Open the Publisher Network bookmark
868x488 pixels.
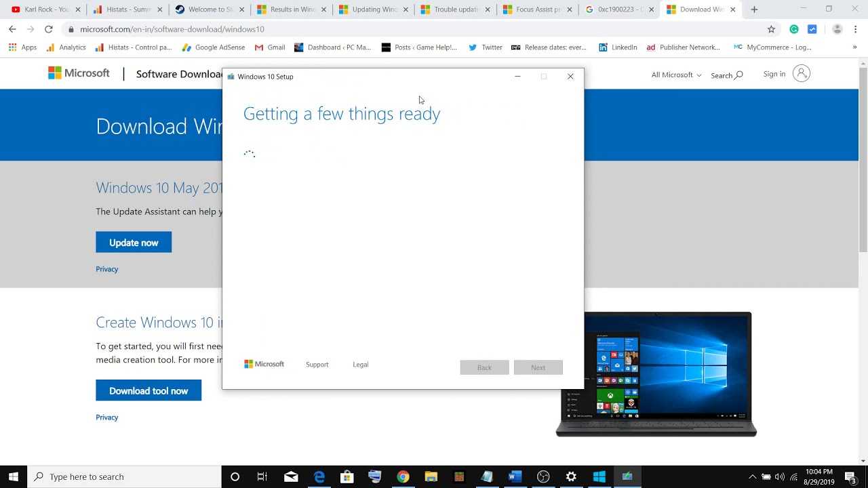pyautogui.click(x=683, y=47)
